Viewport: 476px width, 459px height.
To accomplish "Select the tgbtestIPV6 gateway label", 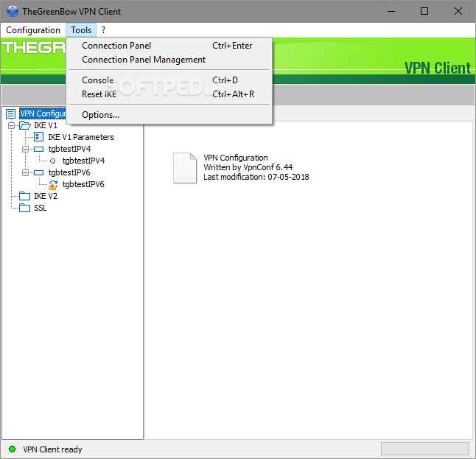I will pos(69,172).
